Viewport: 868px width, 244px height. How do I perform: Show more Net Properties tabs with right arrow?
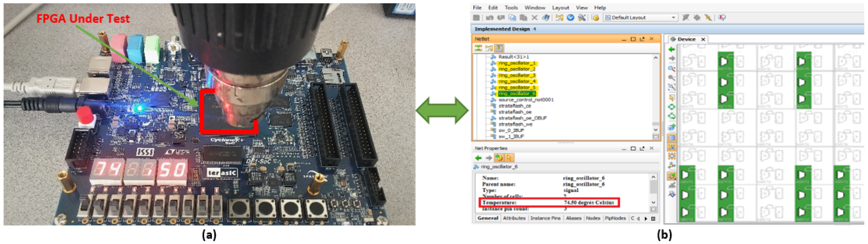pos(646,219)
